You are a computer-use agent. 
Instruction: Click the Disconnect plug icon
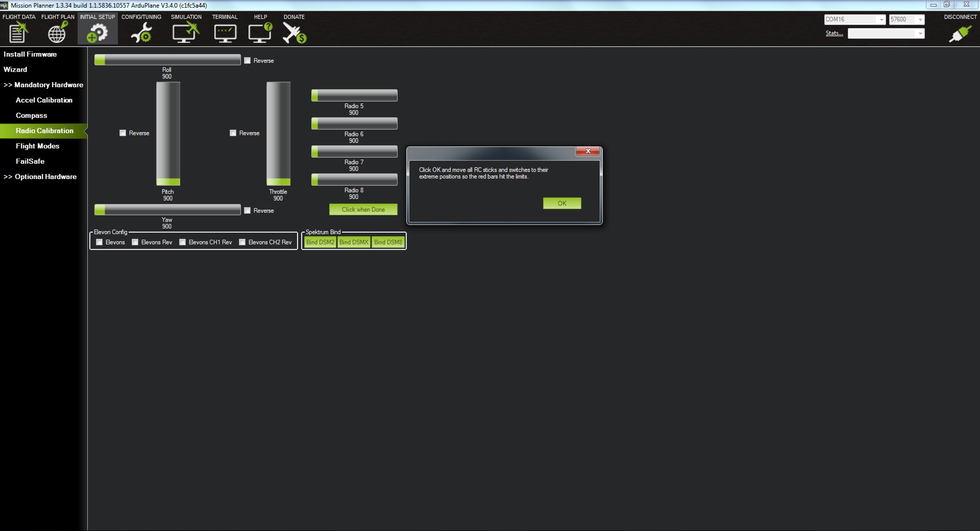(x=960, y=34)
